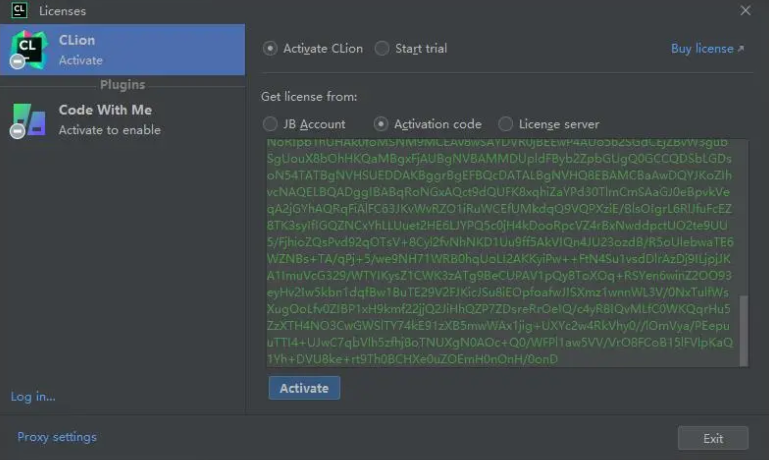
Task: Click the Activate button
Action: 304,388
